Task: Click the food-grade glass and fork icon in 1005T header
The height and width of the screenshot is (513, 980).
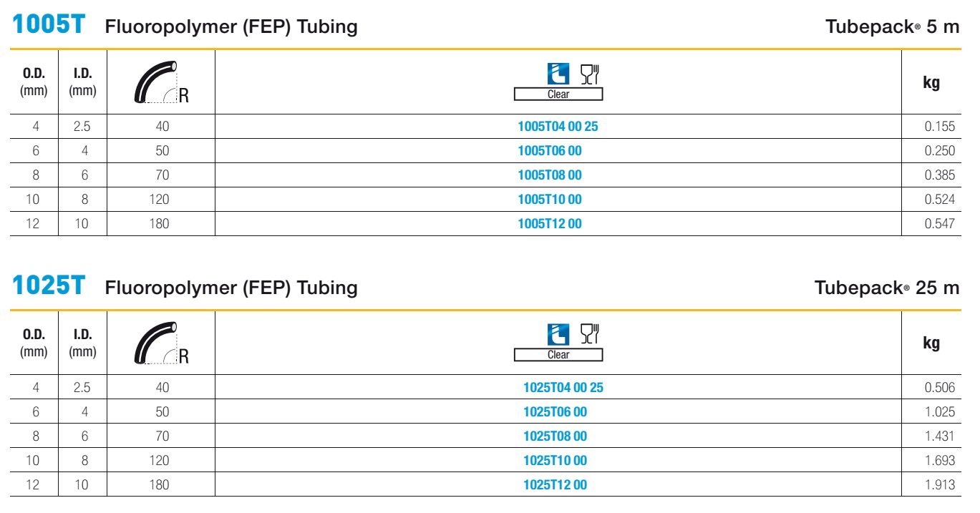Action: [589, 74]
